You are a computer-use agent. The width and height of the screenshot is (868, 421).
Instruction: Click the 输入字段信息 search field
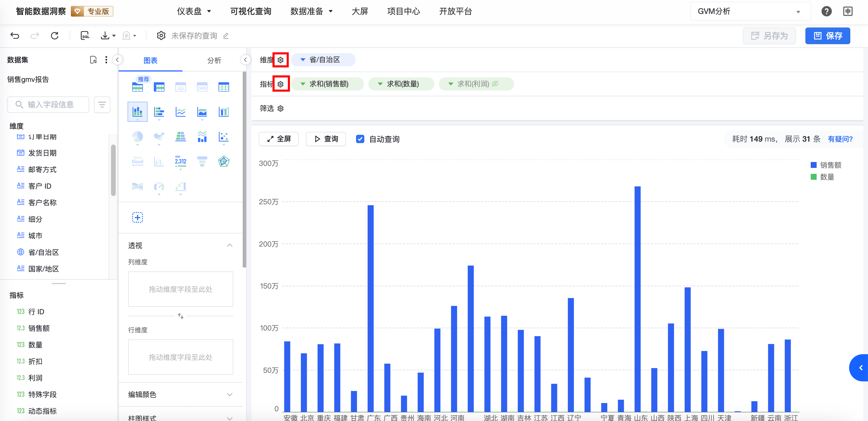pyautogui.click(x=50, y=105)
